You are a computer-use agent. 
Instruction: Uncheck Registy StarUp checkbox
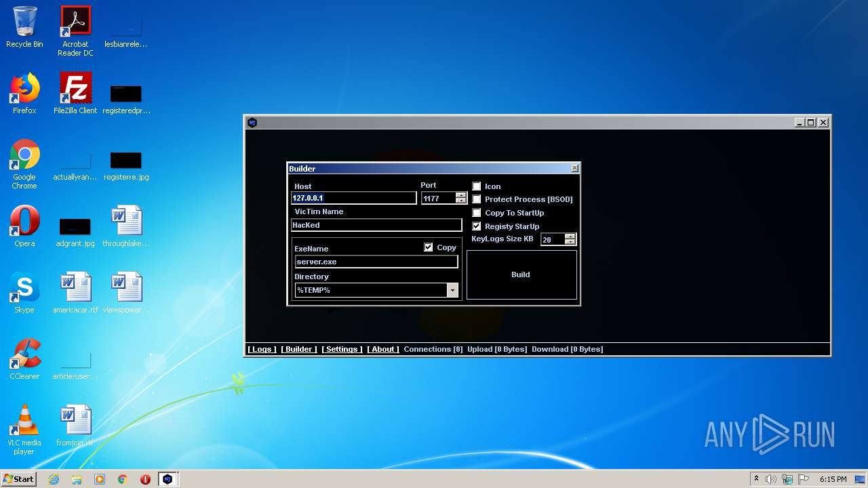477,226
